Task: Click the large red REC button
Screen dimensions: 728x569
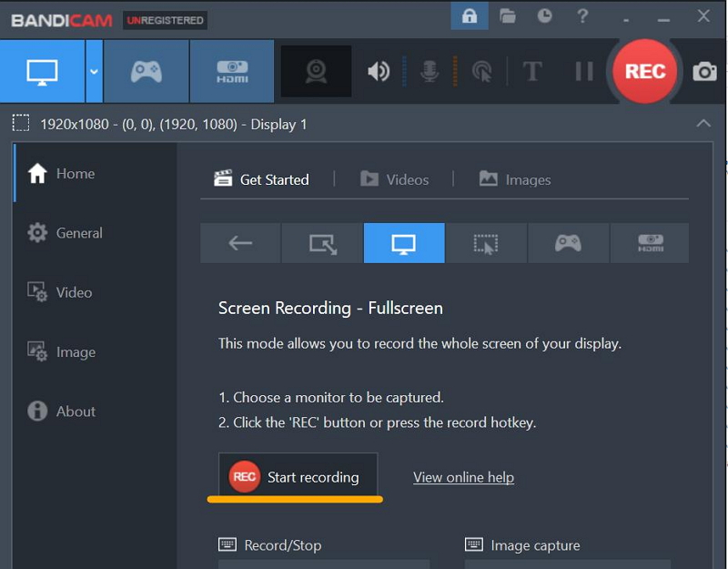Action: click(645, 71)
